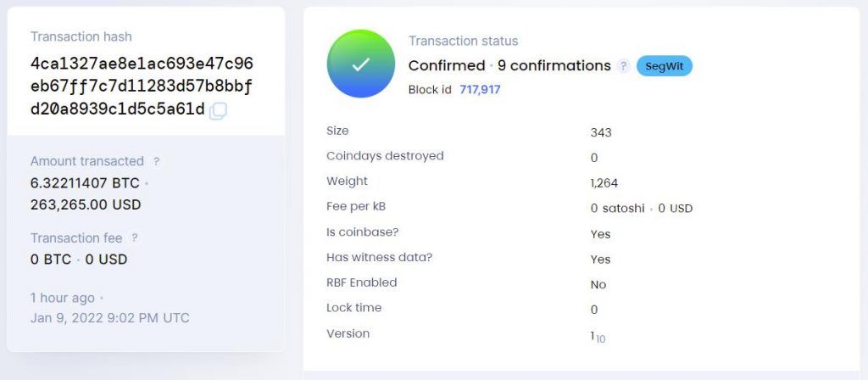The width and height of the screenshot is (868, 380).
Task: Click the help icon beside Amount transacted
Action: (x=156, y=161)
